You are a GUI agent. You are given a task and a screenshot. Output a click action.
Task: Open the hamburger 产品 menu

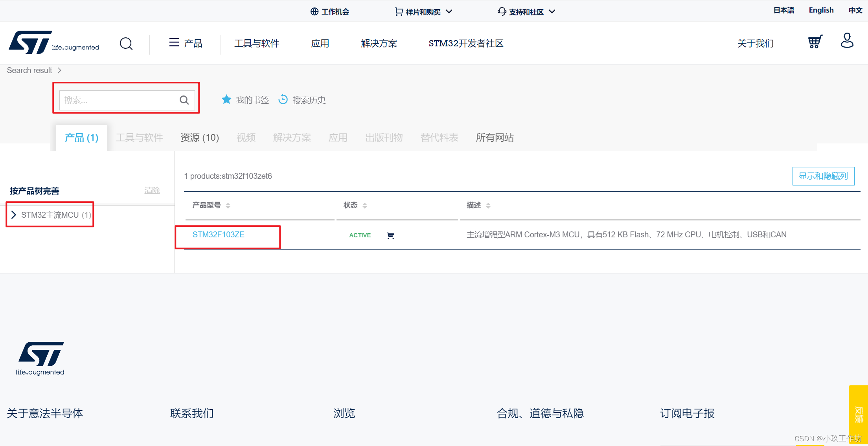186,43
